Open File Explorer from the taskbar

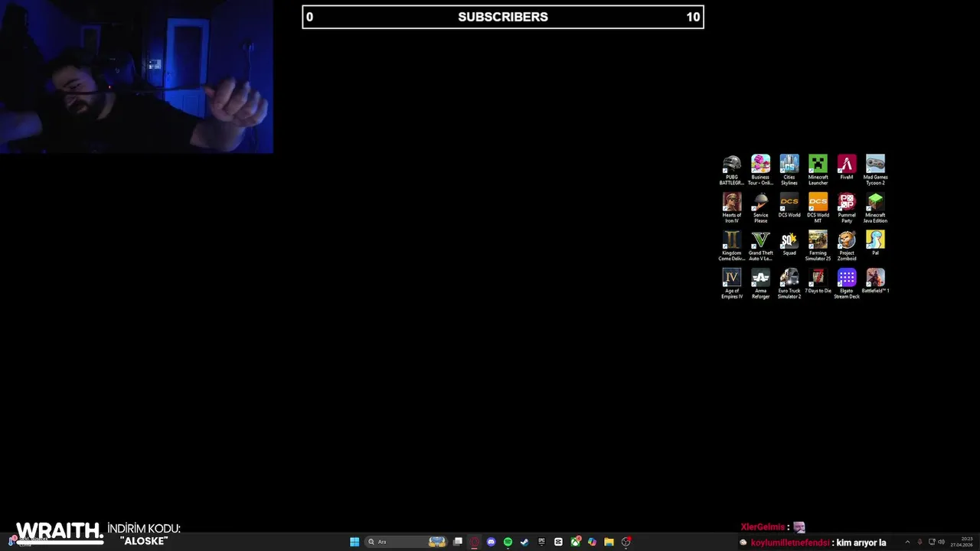click(609, 542)
